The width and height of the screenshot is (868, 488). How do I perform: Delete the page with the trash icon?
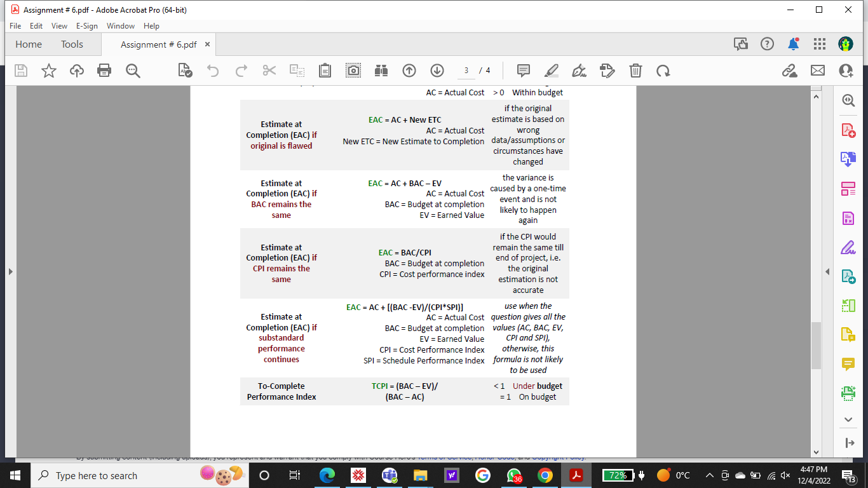click(x=635, y=71)
